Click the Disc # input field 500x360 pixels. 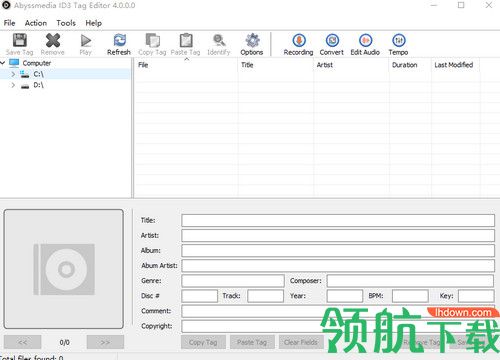pyautogui.click(x=200, y=296)
